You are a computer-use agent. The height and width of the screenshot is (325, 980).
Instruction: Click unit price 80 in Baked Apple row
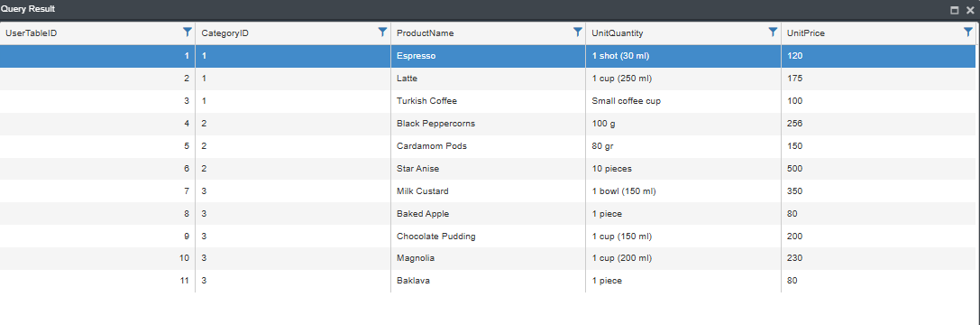[x=878, y=214]
